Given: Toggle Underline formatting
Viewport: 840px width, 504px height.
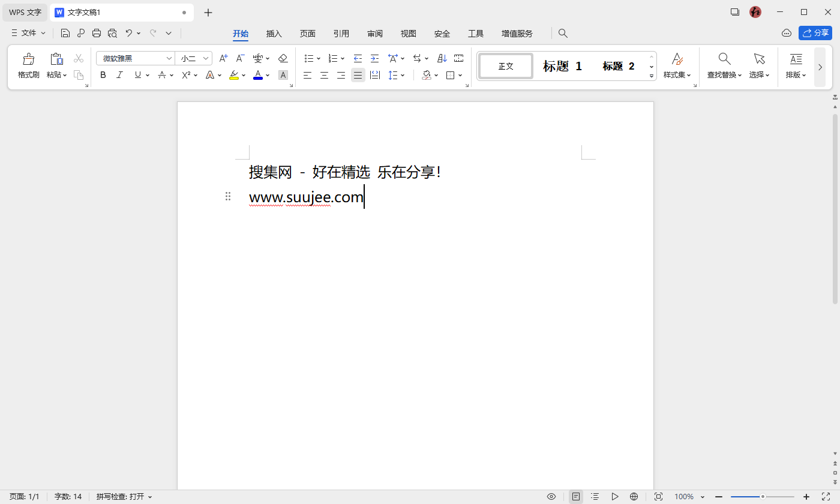Looking at the screenshot, I should pyautogui.click(x=138, y=75).
